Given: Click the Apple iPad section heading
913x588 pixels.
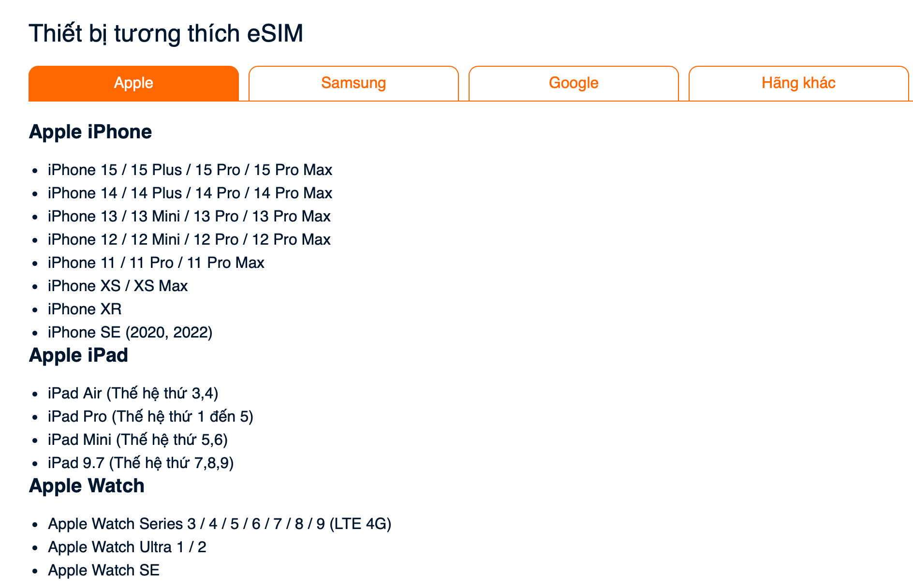Looking at the screenshot, I should 78,355.
